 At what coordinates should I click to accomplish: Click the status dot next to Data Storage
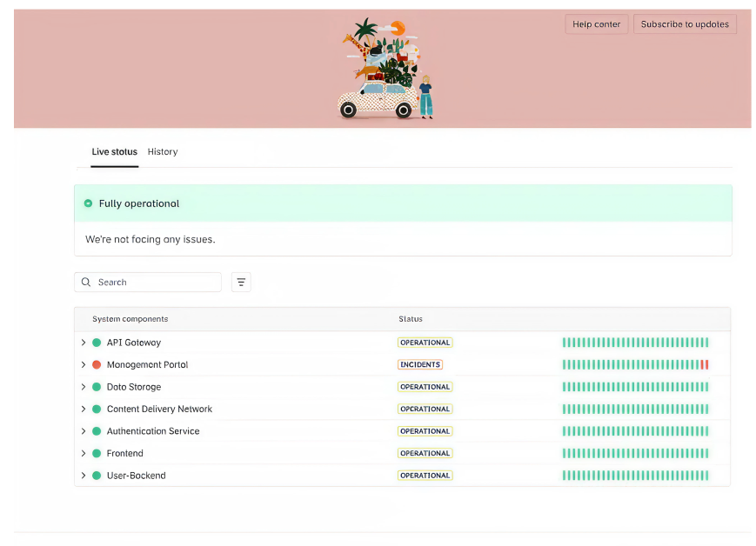click(96, 387)
